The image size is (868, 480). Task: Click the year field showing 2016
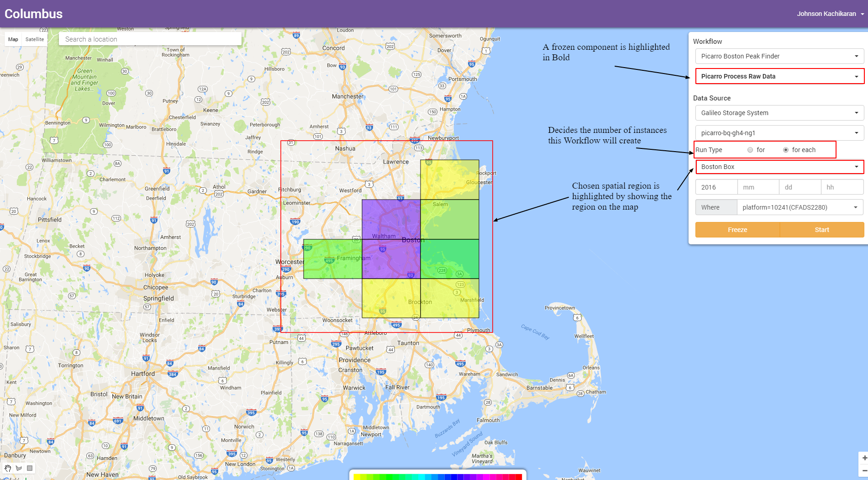click(716, 187)
